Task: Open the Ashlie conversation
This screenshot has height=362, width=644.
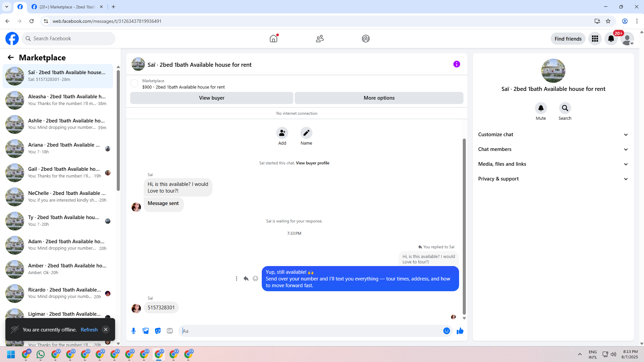Action: (x=58, y=124)
